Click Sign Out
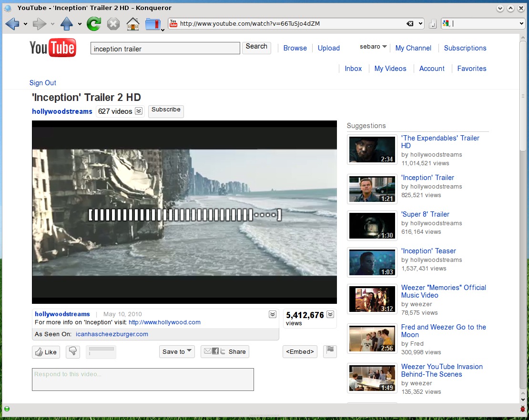Image resolution: width=529 pixels, height=420 pixels. tap(42, 82)
